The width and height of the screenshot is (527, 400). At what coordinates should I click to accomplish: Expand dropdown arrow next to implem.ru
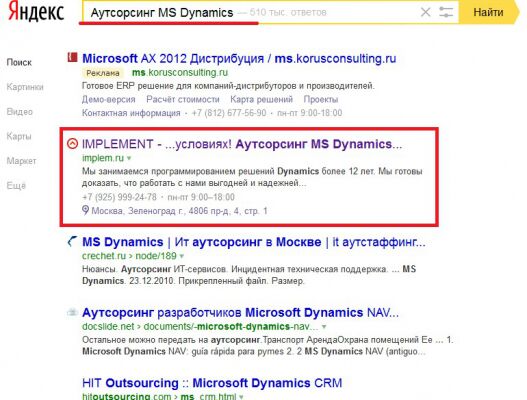[x=129, y=158]
